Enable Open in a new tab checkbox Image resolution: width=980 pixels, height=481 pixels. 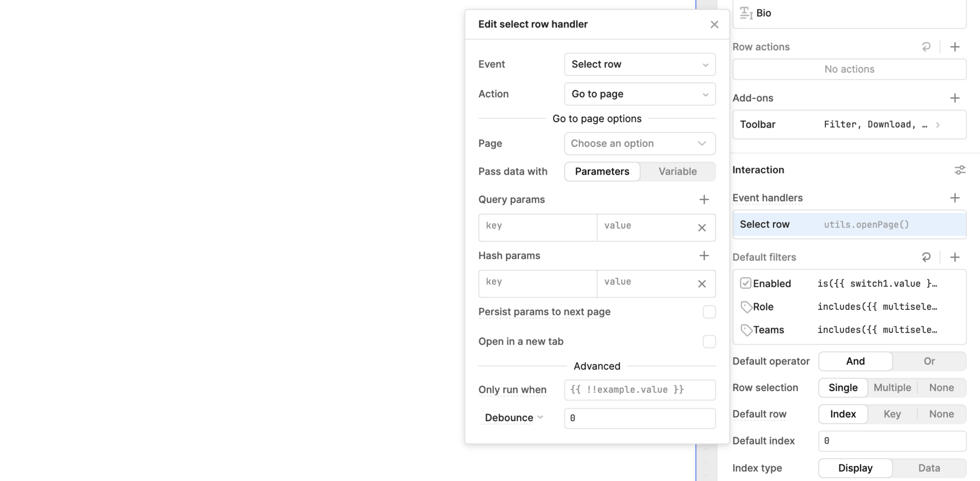[709, 342]
